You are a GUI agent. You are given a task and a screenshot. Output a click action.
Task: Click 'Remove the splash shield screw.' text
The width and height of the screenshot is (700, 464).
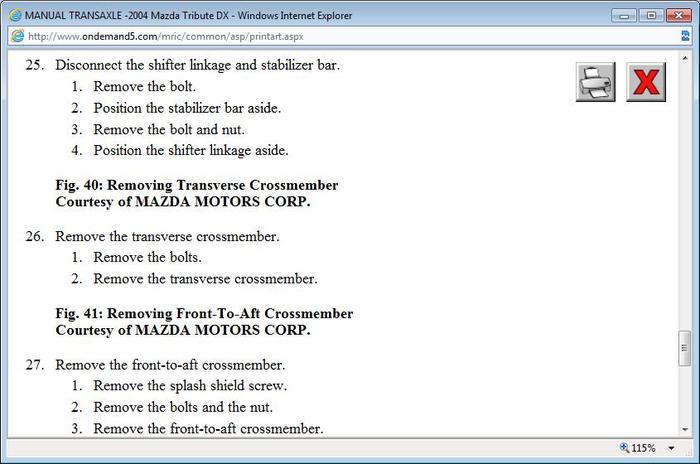(x=190, y=386)
